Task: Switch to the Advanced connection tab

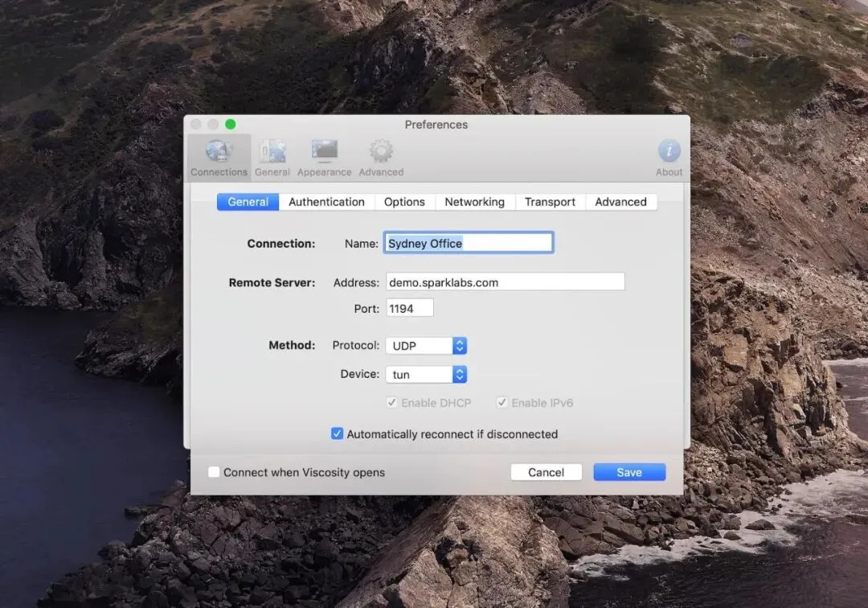Action: pos(621,202)
